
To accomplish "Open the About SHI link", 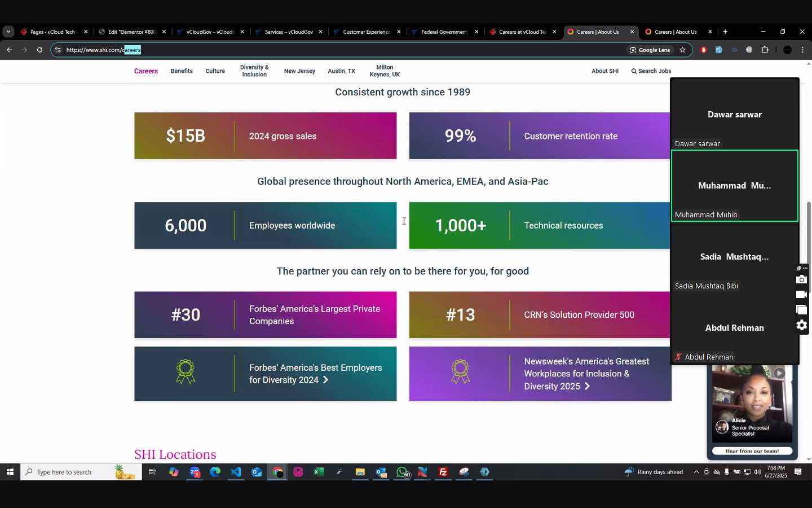I will point(605,71).
